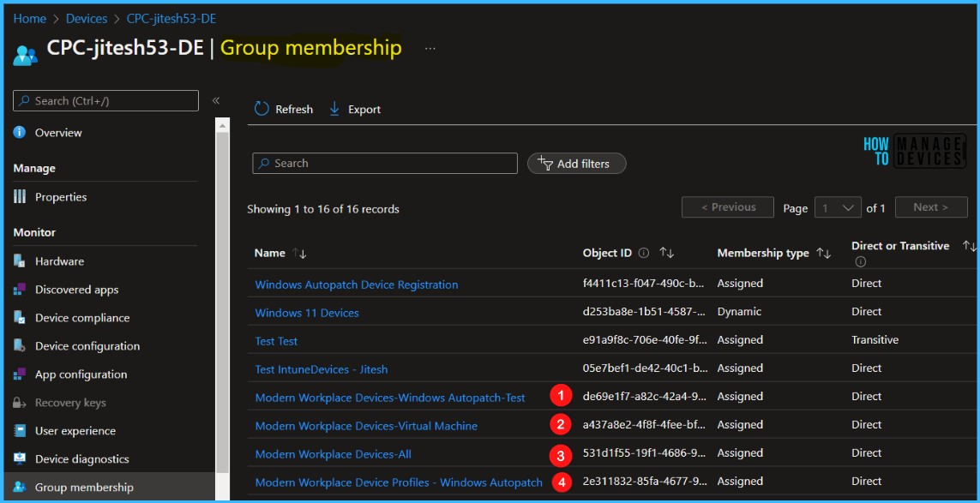Click the Refresh text label in toolbar
The image size is (980, 503).
click(x=294, y=110)
